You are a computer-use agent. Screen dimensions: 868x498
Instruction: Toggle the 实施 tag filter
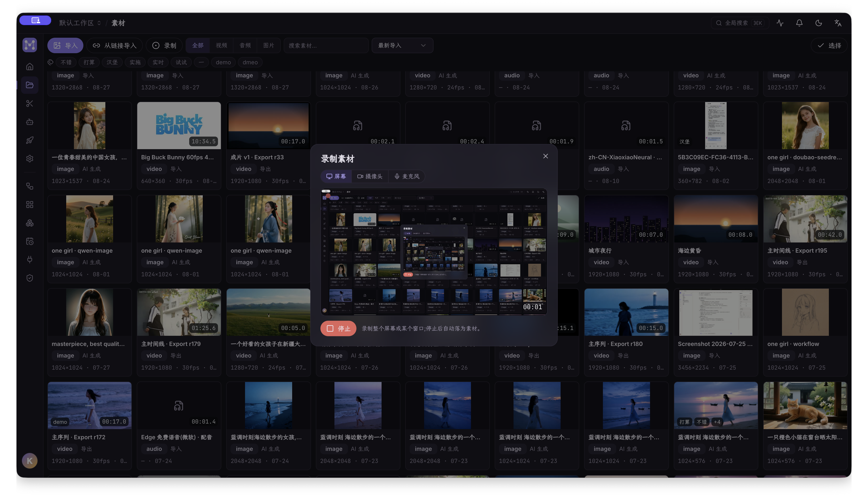tap(135, 62)
